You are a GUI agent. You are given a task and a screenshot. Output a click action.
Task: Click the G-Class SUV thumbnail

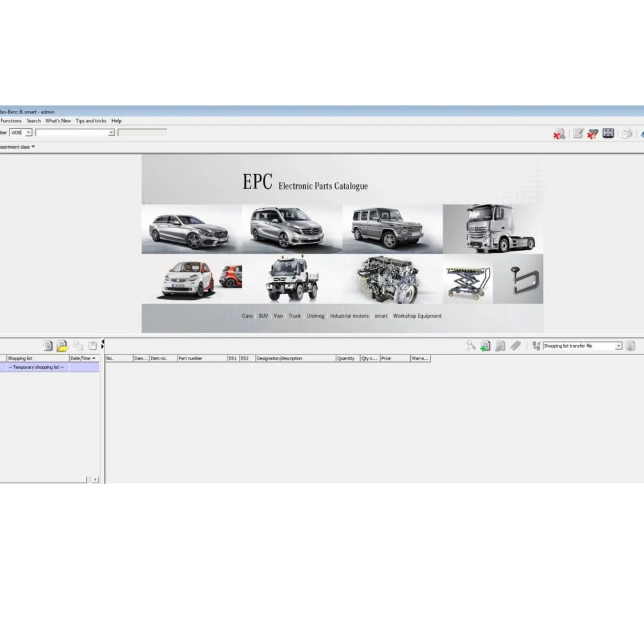[x=392, y=229]
